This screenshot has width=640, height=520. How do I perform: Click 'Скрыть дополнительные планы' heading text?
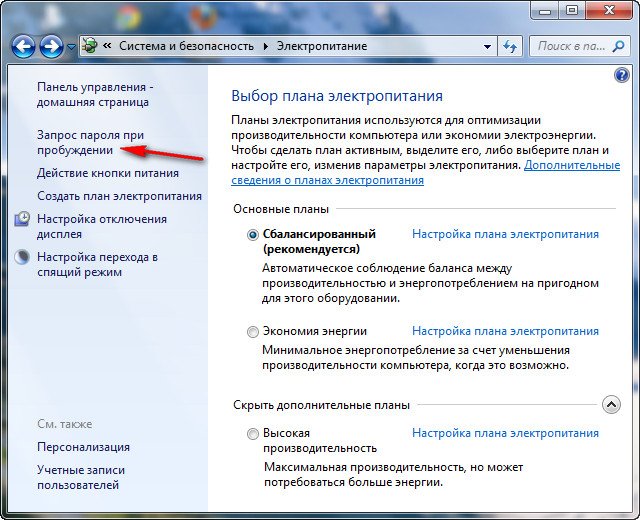[x=321, y=405]
